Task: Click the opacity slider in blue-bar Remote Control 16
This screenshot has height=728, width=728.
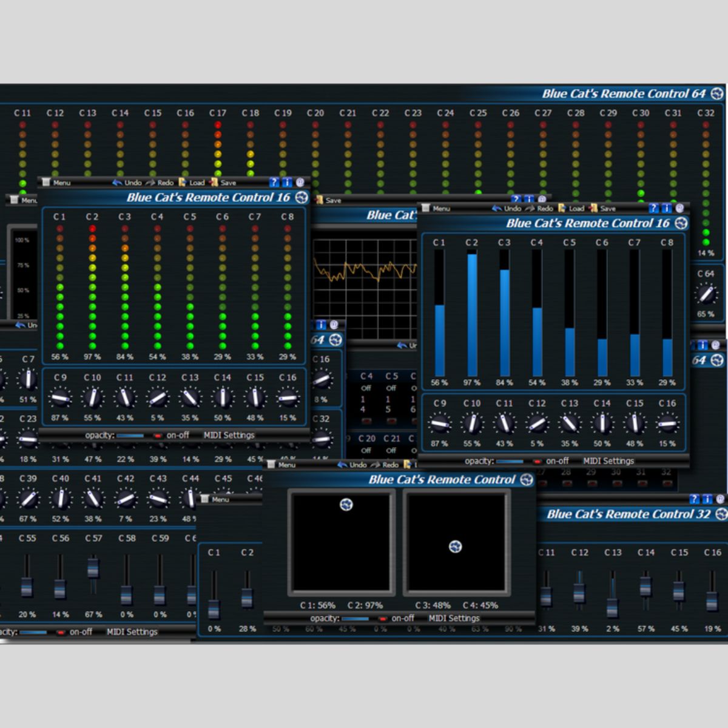Action: (510, 462)
